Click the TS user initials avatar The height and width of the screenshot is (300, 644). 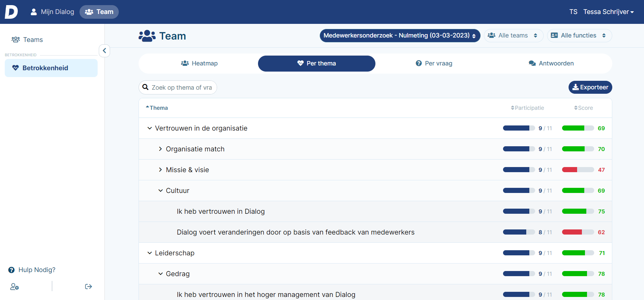(x=573, y=12)
